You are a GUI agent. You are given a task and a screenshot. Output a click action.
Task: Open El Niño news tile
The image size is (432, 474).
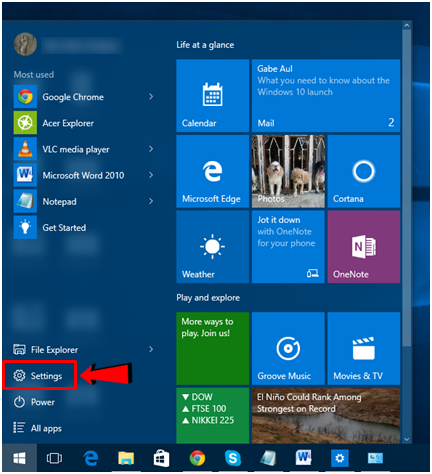[326, 415]
